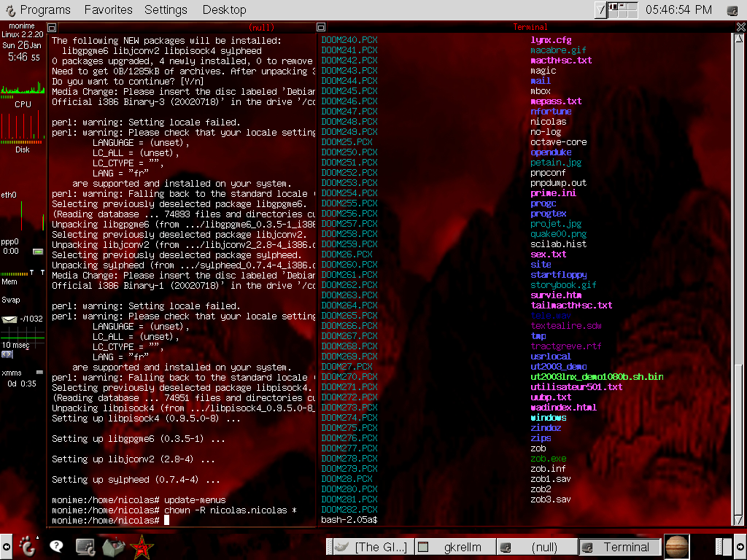This screenshot has width=747, height=560.
Task: Click the gkrellm 10 msec slider control
Action: point(8,354)
